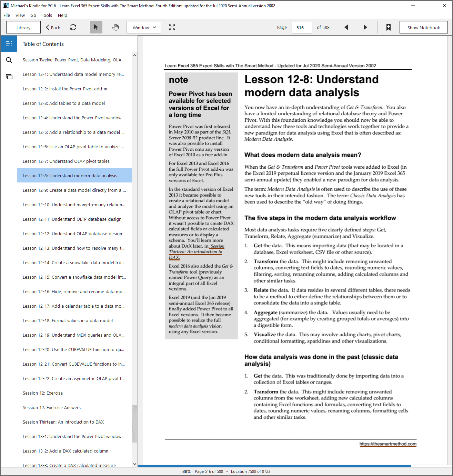This screenshot has height=476, width=453.
Task: Click the refresh sync icon
Action: pyautogui.click(x=73, y=27)
